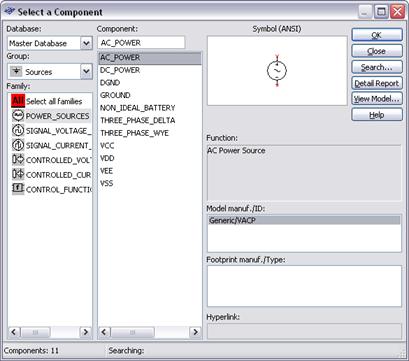Image resolution: width=409 pixels, height=361 pixels.
Task: Select the CONTROL_FUNCTION blocks family icon
Action: pyautogui.click(x=18, y=189)
